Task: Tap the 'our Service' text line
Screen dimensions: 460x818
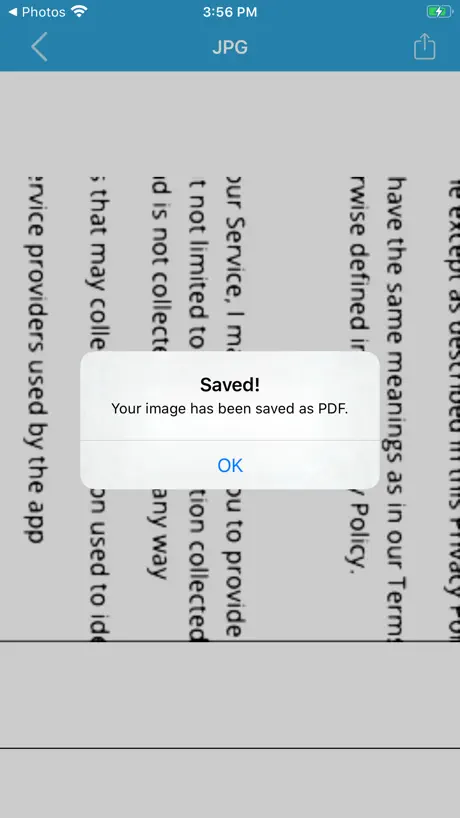Action: point(234,407)
